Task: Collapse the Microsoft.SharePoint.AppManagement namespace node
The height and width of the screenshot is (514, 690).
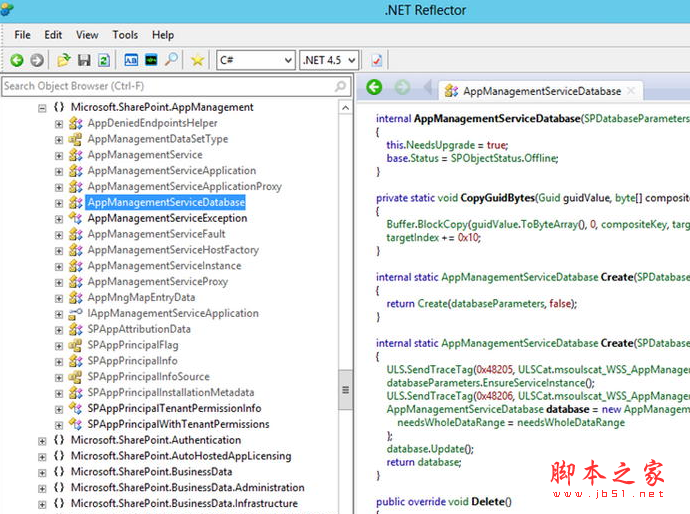Action: 42,107
